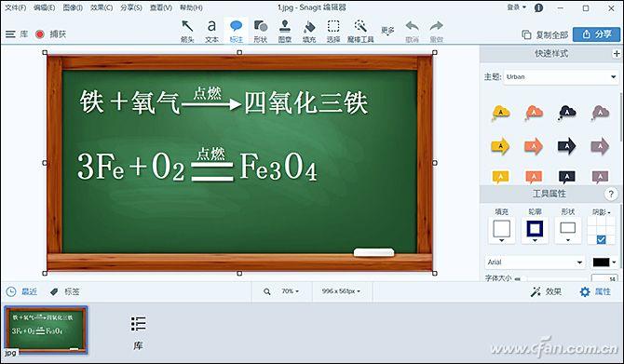This screenshot has width=624, height=364.
Task: Select the Text tool
Action: [x=211, y=31]
